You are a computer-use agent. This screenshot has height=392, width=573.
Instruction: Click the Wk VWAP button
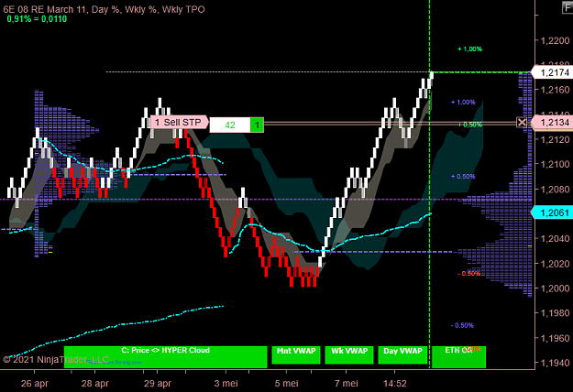[x=349, y=354]
